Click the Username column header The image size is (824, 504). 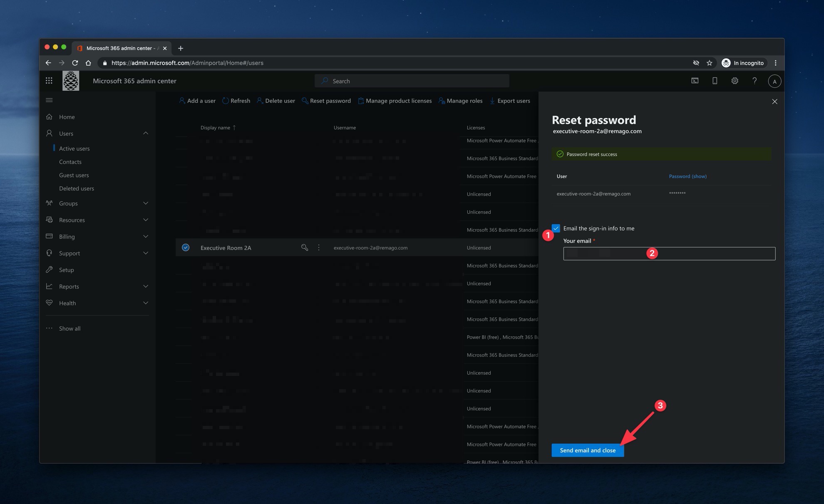[345, 128]
